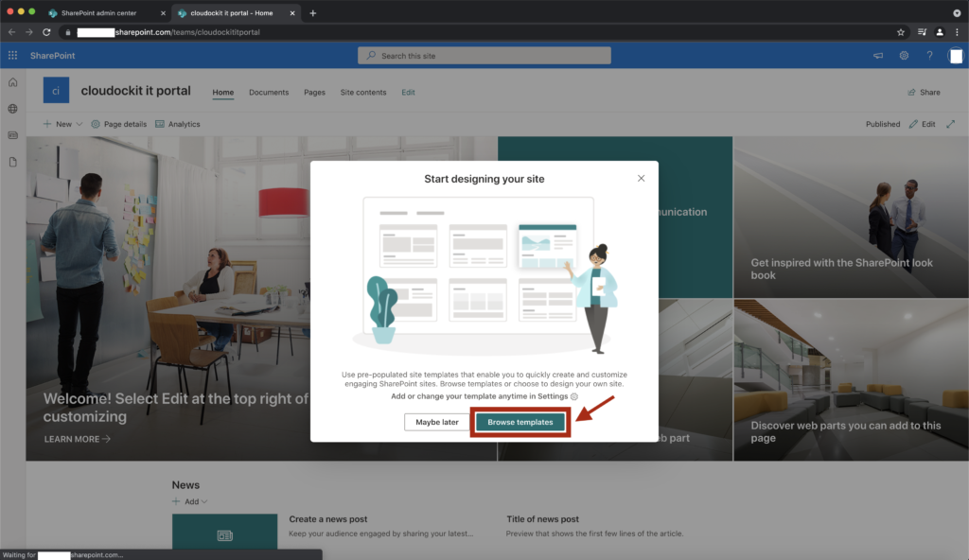
Task: Click the cloudockit it portal site title
Action: pos(136,91)
